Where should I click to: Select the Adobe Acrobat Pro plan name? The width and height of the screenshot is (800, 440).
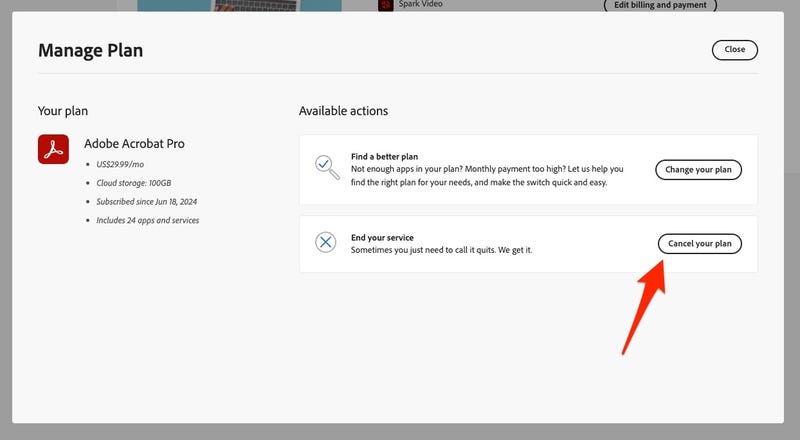(x=134, y=144)
